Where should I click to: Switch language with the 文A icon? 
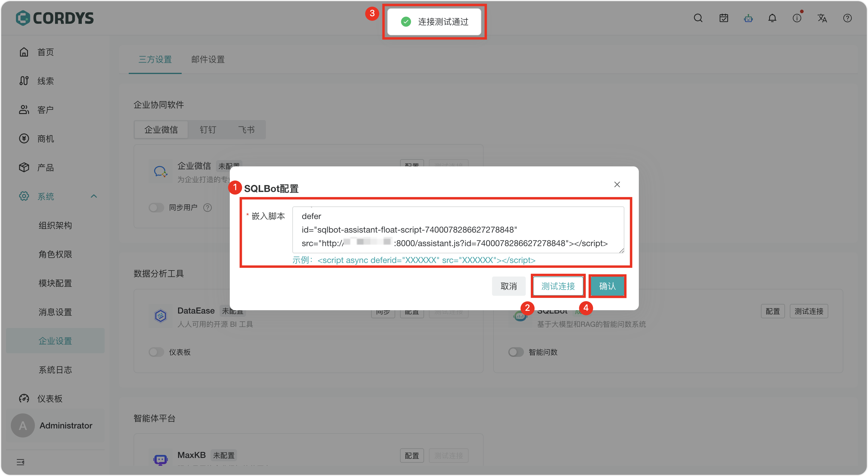tap(822, 18)
